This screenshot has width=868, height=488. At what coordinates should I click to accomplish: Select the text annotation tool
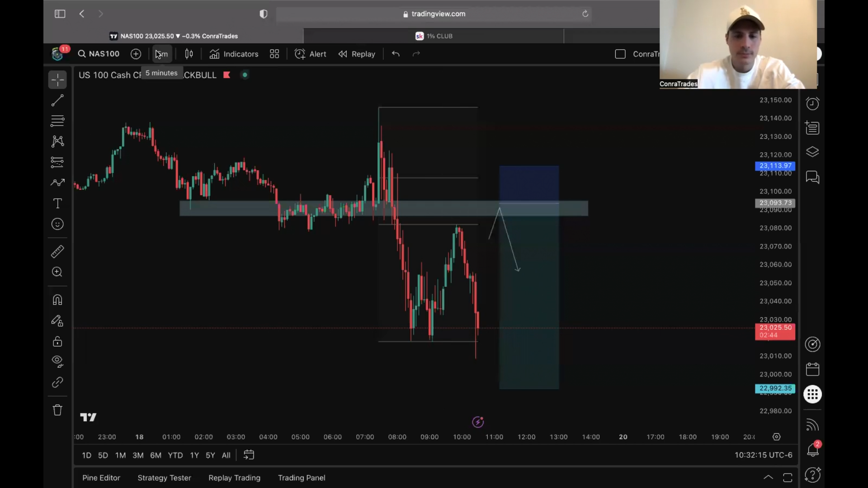57,203
